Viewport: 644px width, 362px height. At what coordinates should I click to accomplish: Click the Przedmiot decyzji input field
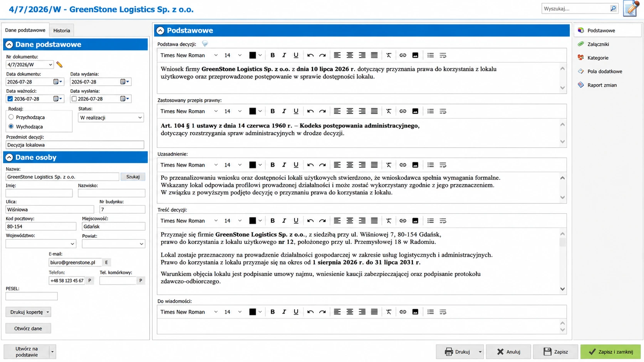click(75, 145)
